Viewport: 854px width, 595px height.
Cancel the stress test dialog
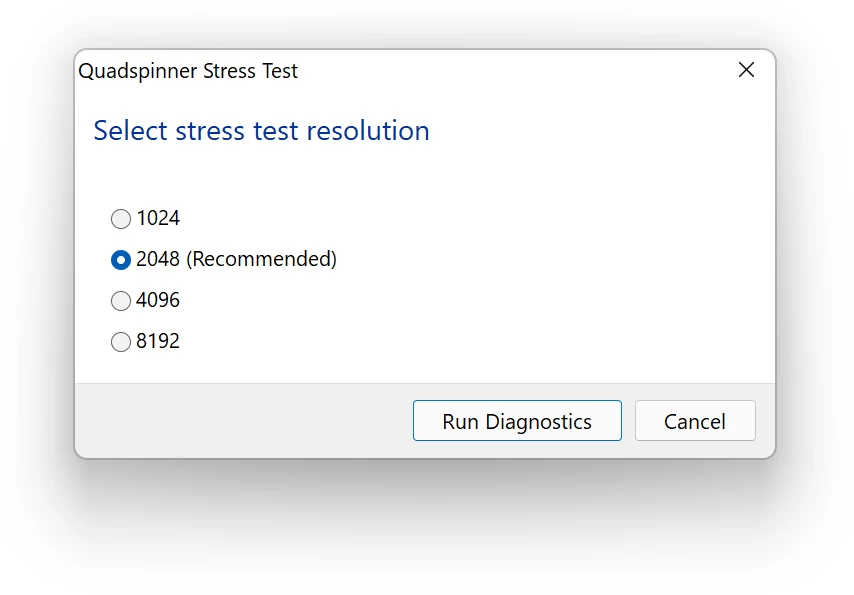(695, 421)
